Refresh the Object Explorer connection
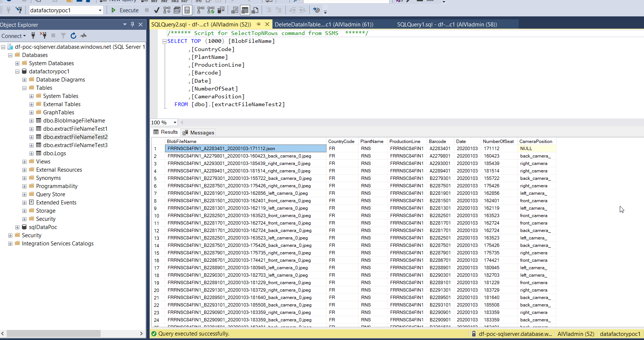644x340 pixels. 73,36
